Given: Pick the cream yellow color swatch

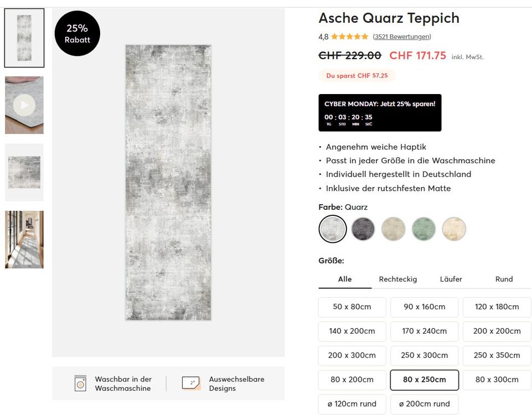Looking at the screenshot, I should click(x=454, y=229).
